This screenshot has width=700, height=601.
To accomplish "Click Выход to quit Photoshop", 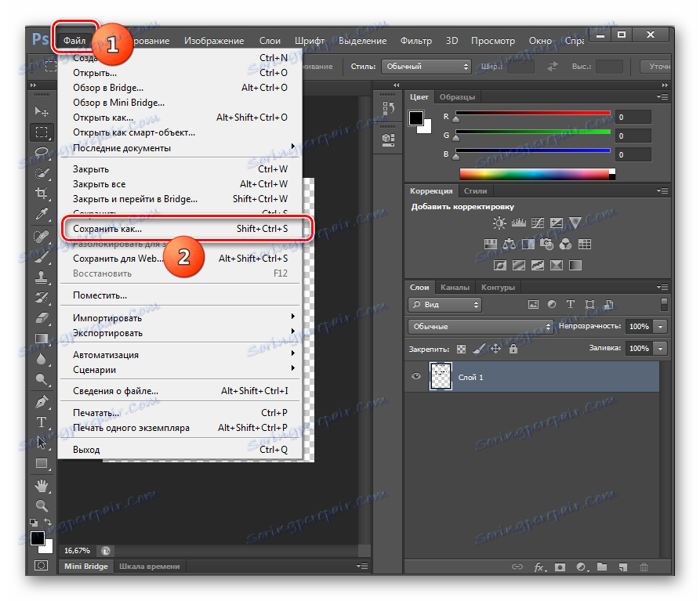I will point(180,449).
